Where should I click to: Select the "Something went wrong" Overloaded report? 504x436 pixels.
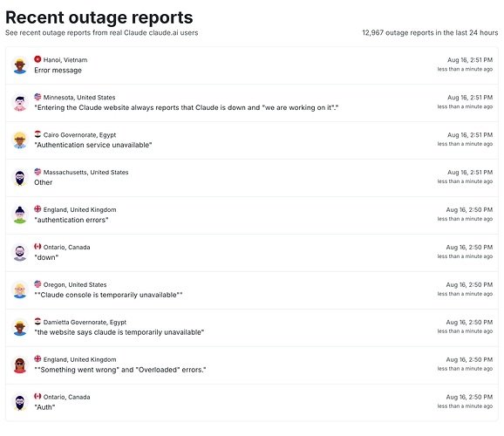120,370
